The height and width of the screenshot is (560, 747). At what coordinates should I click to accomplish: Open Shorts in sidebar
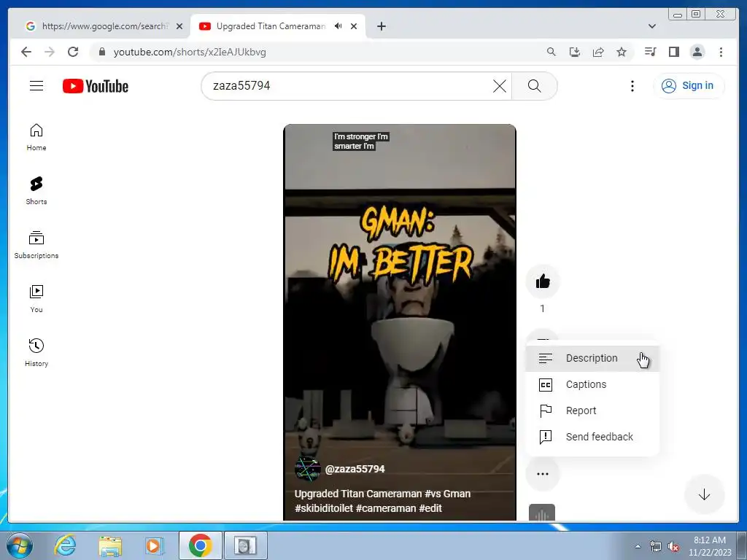(36, 191)
